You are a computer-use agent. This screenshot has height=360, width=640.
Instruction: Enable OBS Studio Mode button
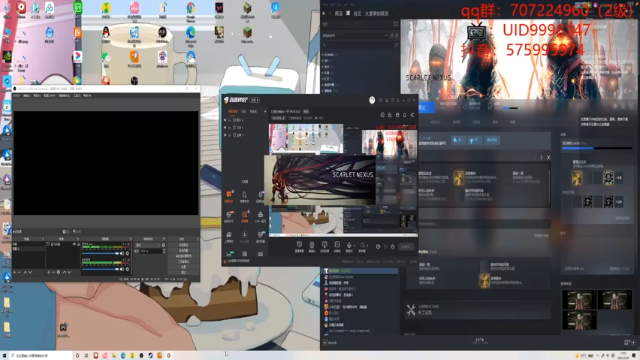(x=184, y=261)
